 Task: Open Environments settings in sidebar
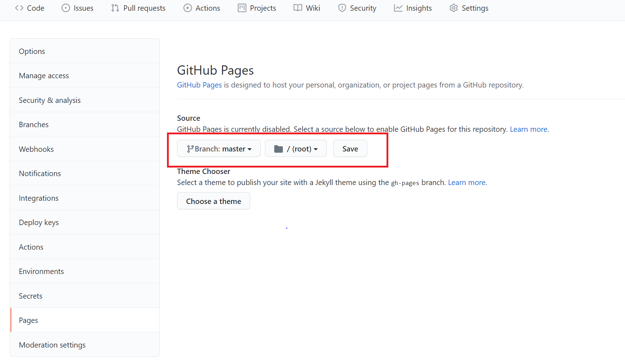click(x=85, y=271)
